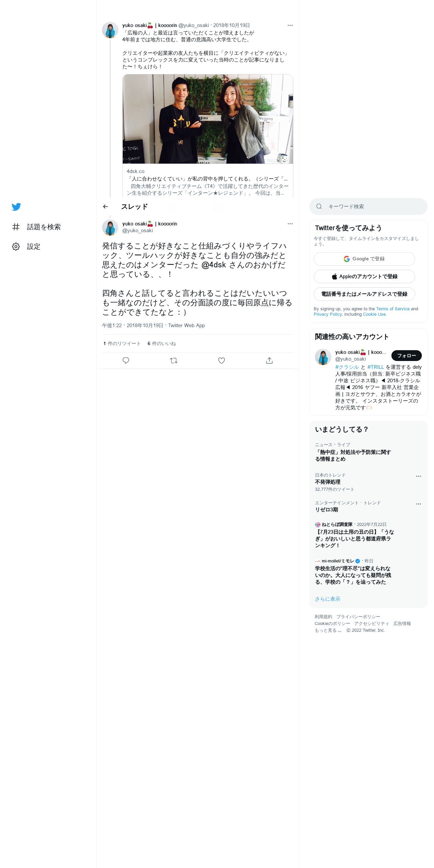434x868 pixels.
Task: Open the more options menu on the main tweet
Action: click(290, 223)
